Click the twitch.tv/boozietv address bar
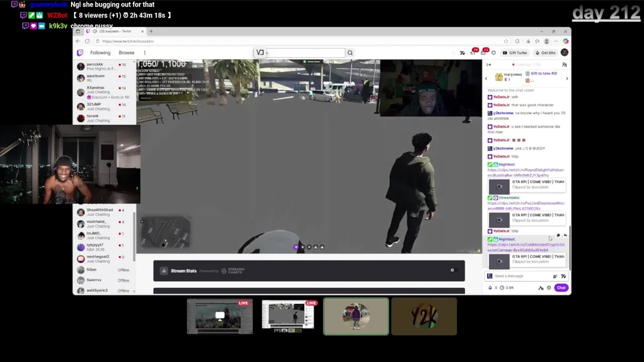644x362 pixels. [302, 41]
